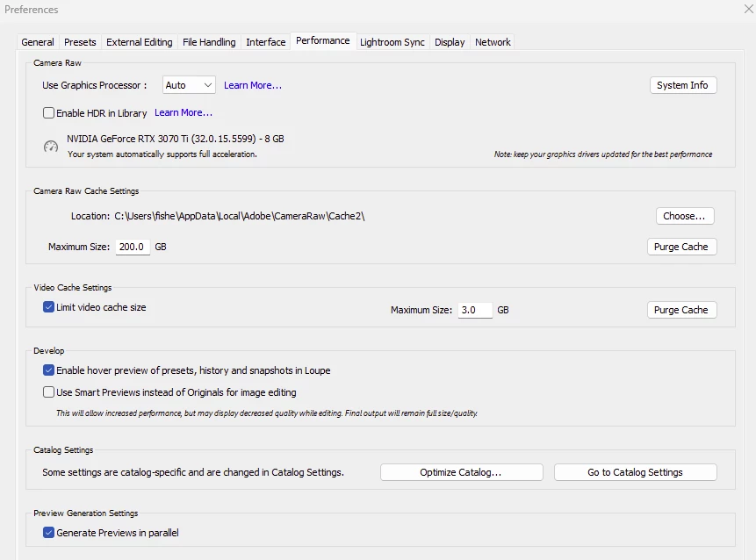The image size is (756, 560).
Task: Click the GPU performance gauge icon
Action: click(x=51, y=147)
